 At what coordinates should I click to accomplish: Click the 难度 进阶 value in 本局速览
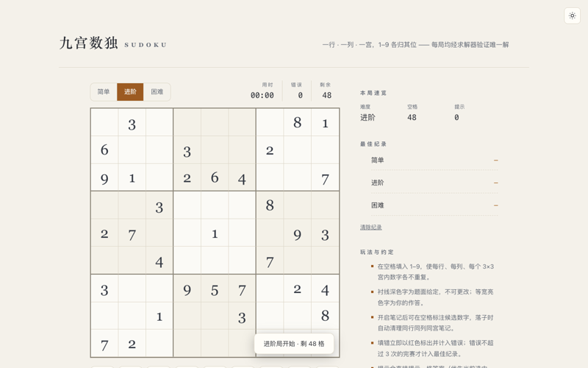point(367,118)
